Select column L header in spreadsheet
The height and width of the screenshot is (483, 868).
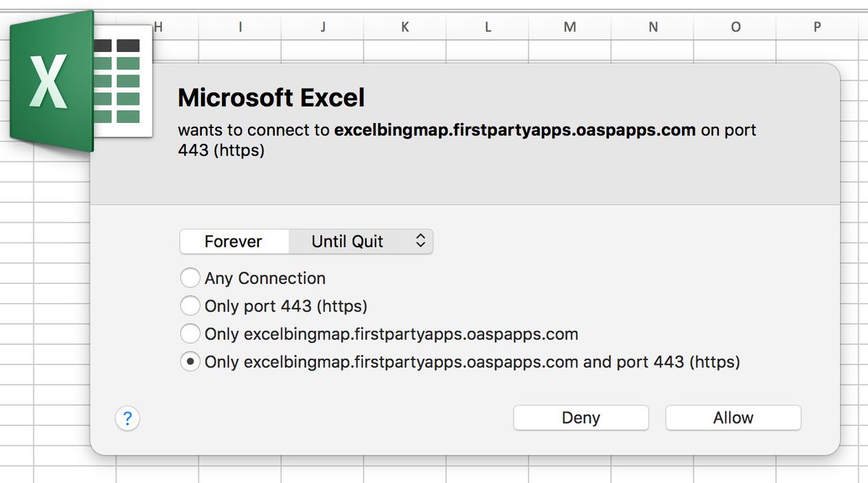[488, 27]
